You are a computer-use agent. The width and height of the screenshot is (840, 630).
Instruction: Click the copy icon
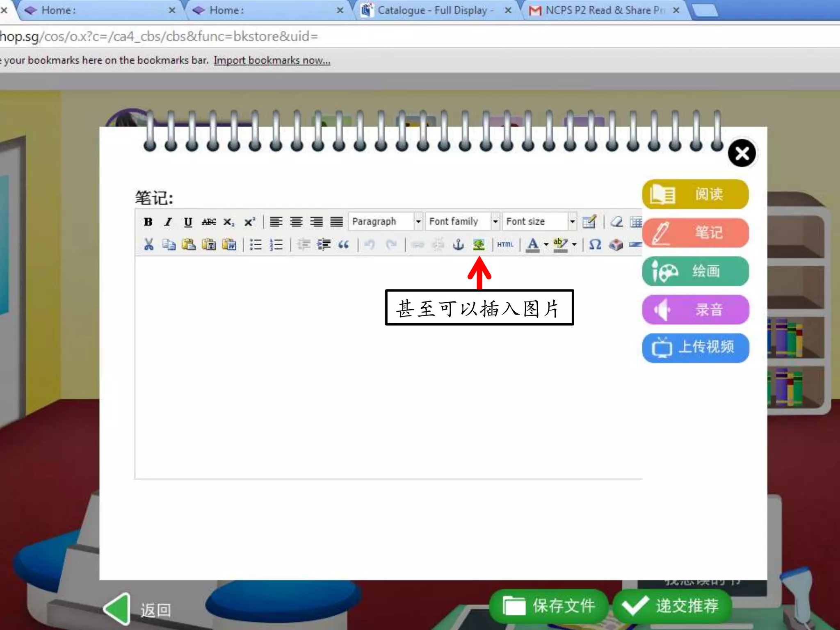[x=169, y=245]
